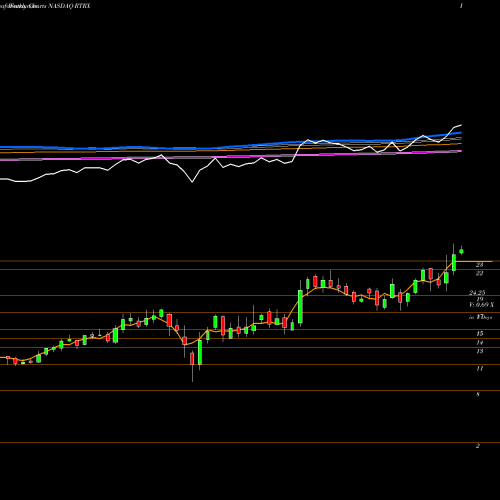Click the price axis label 14
Image resolution: width=500 pixels, height=500 pixels.
click(x=480, y=343)
